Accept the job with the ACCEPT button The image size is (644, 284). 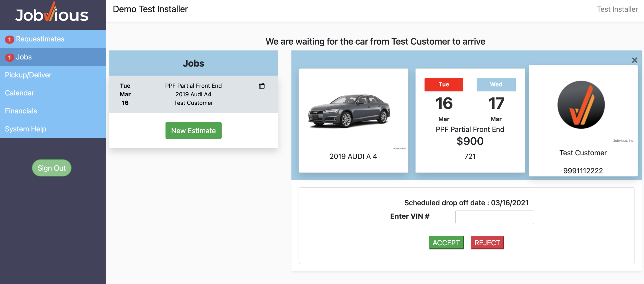click(x=446, y=243)
